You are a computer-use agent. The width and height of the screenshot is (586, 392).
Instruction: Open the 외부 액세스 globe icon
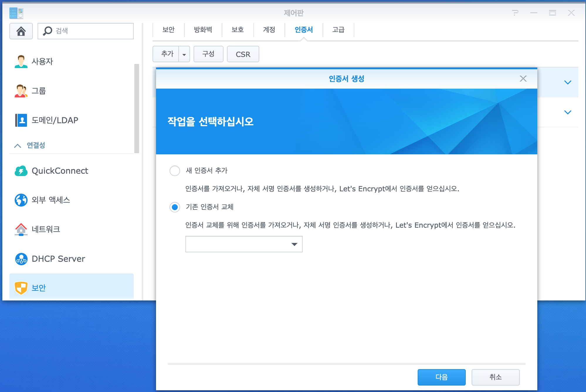click(21, 200)
